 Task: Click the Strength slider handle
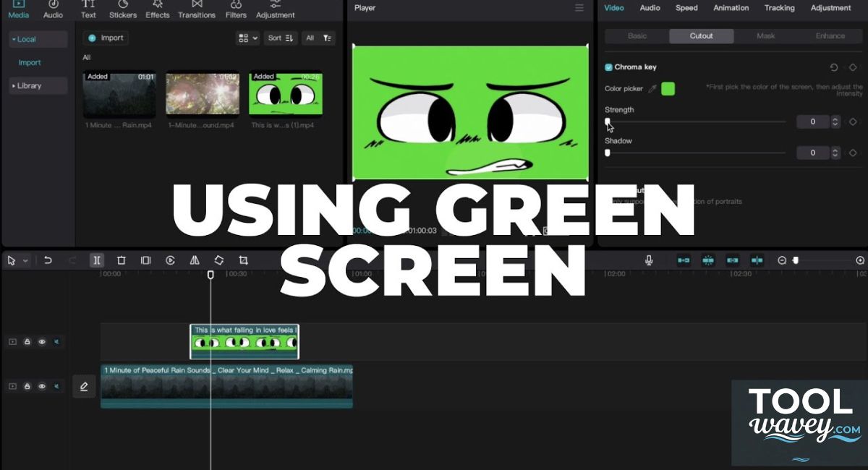608,121
